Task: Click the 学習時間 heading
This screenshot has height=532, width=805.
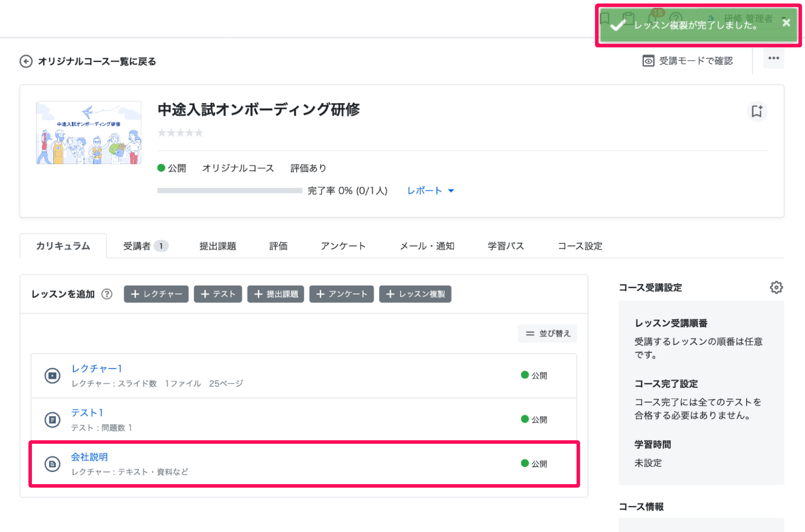Action: (652, 444)
